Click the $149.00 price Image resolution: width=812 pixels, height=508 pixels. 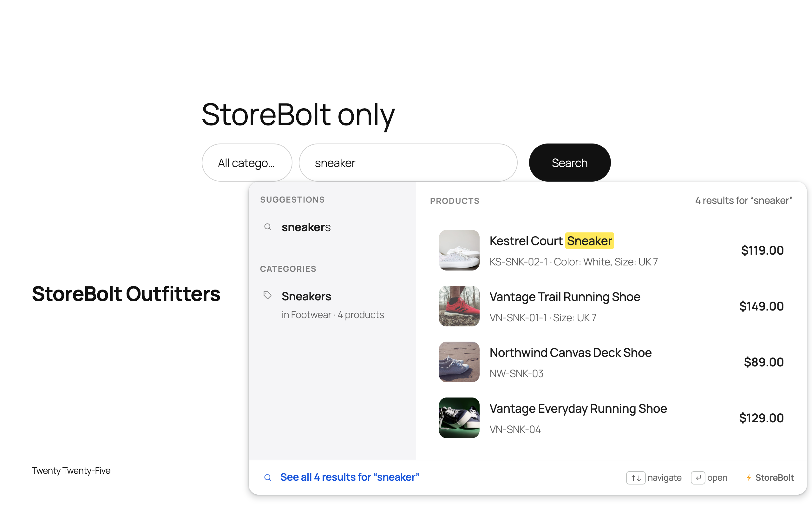[x=761, y=306]
